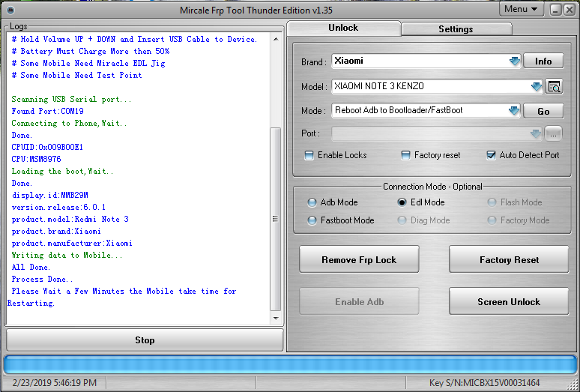Select Flash Mode radio button

click(x=492, y=202)
